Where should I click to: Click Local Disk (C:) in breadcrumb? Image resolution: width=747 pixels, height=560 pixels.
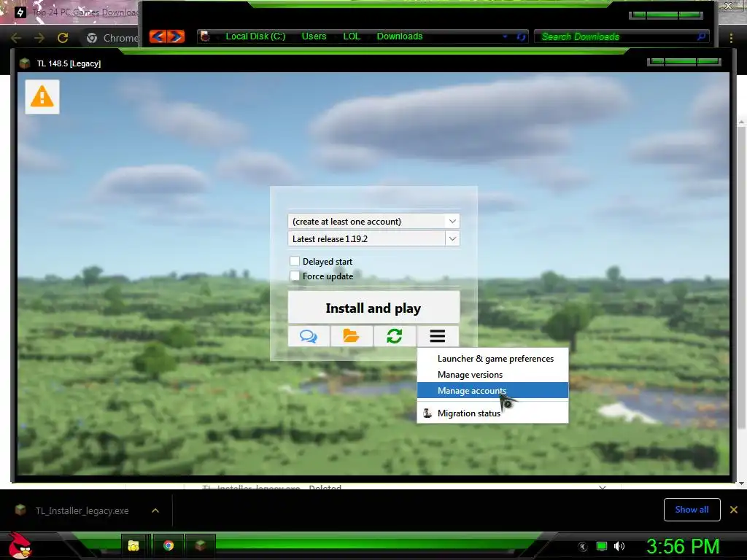click(x=255, y=36)
